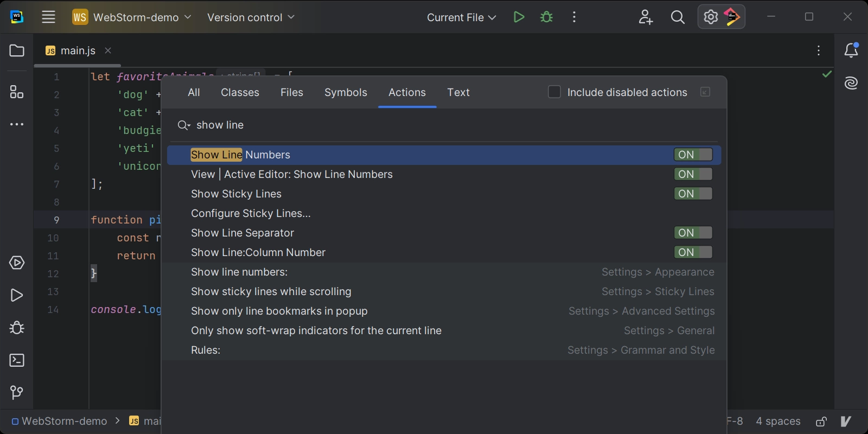Viewport: 868px width, 434px height.
Task: Click the green inspection checkmark
Action: tap(827, 74)
